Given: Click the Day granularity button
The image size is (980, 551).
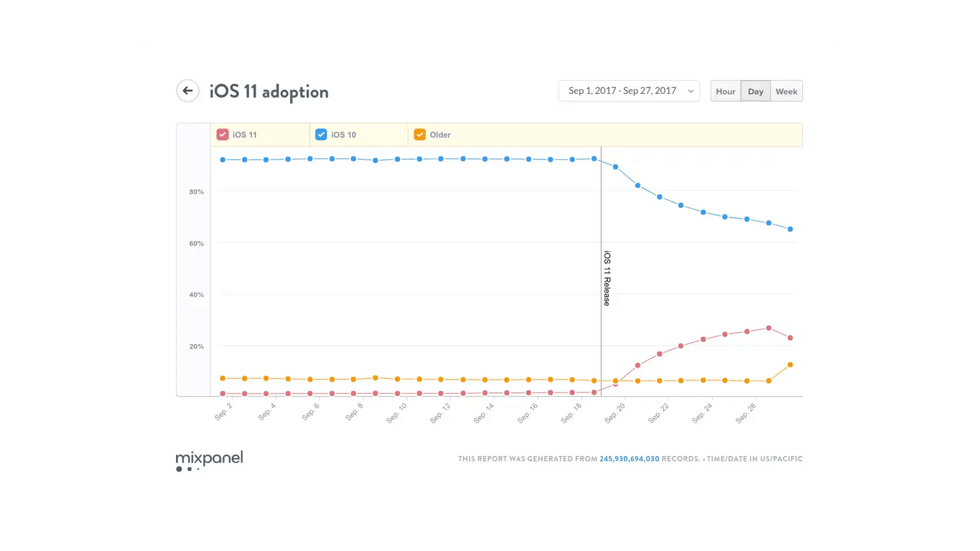Looking at the screenshot, I should (x=756, y=91).
